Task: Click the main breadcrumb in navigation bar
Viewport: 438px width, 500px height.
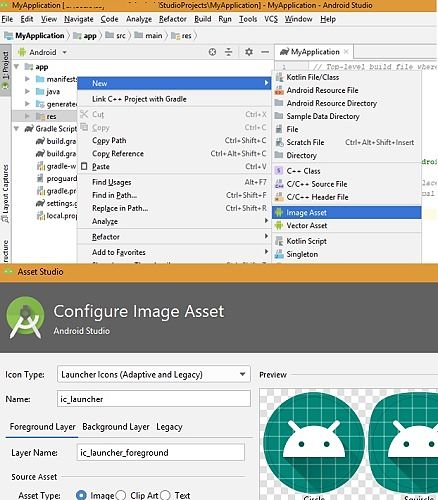Action: click(x=149, y=36)
